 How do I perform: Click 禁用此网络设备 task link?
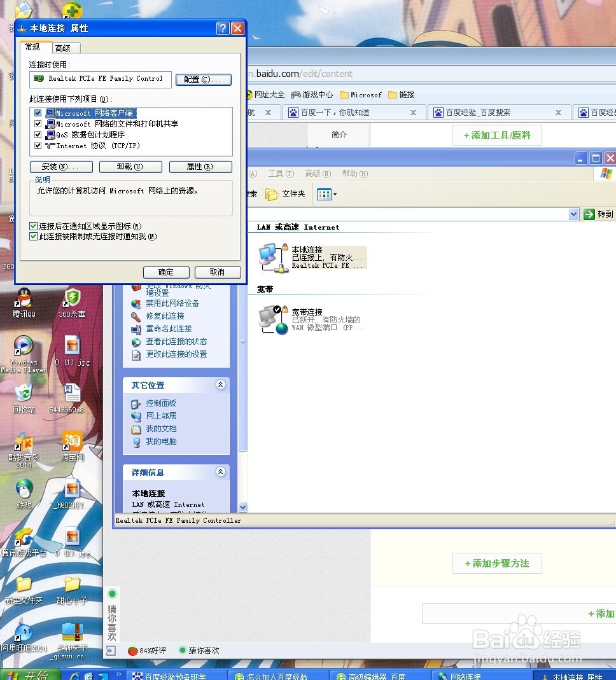click(172, 303)
